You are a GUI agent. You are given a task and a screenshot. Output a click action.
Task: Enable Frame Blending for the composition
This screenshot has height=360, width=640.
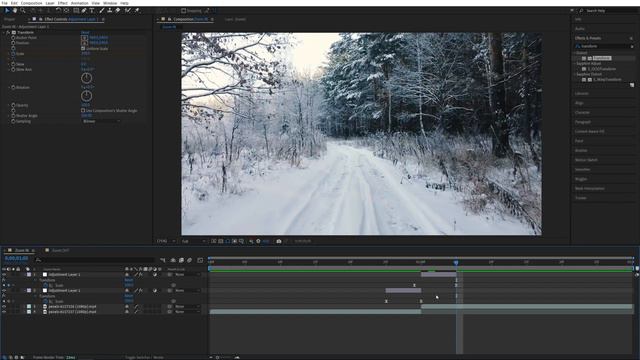(181, 260)
